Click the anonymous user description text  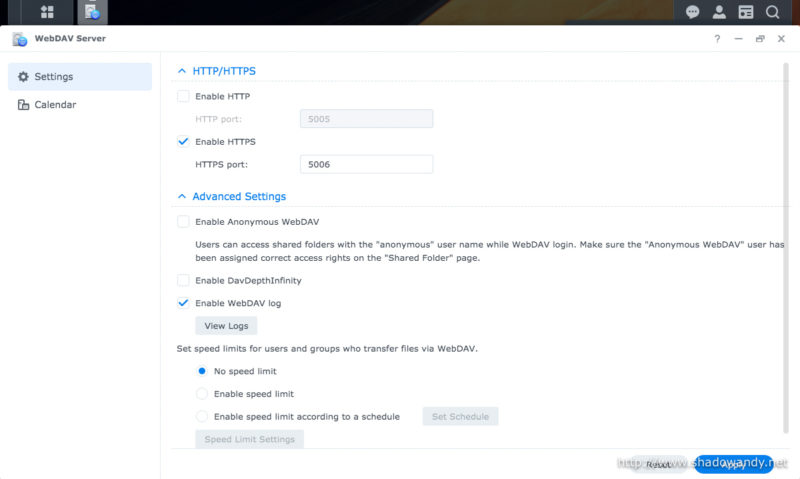pyautogui.click(x=490, y=251)
